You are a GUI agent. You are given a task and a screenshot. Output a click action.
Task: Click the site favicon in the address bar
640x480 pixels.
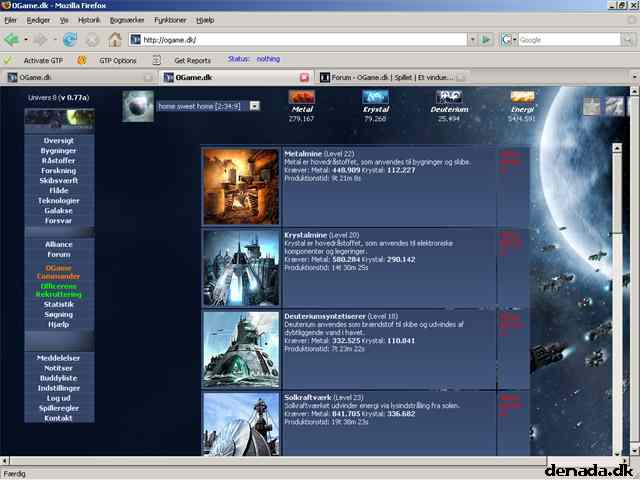[136, 40]
